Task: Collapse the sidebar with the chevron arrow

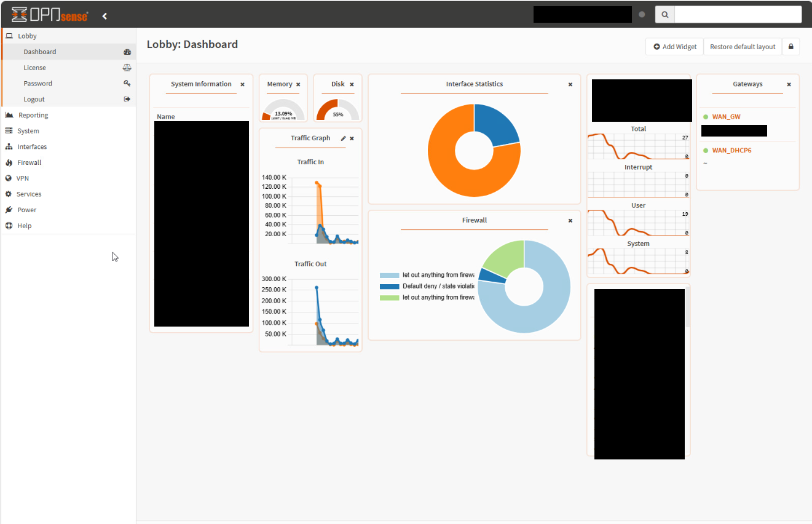Action: coord(104,16)
